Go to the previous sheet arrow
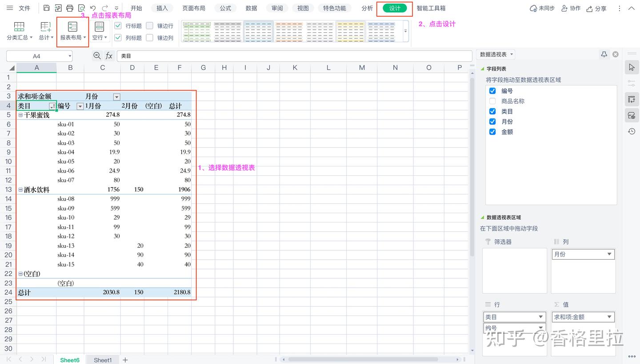Viewport: 640px width, 364px height. (20, 359)
